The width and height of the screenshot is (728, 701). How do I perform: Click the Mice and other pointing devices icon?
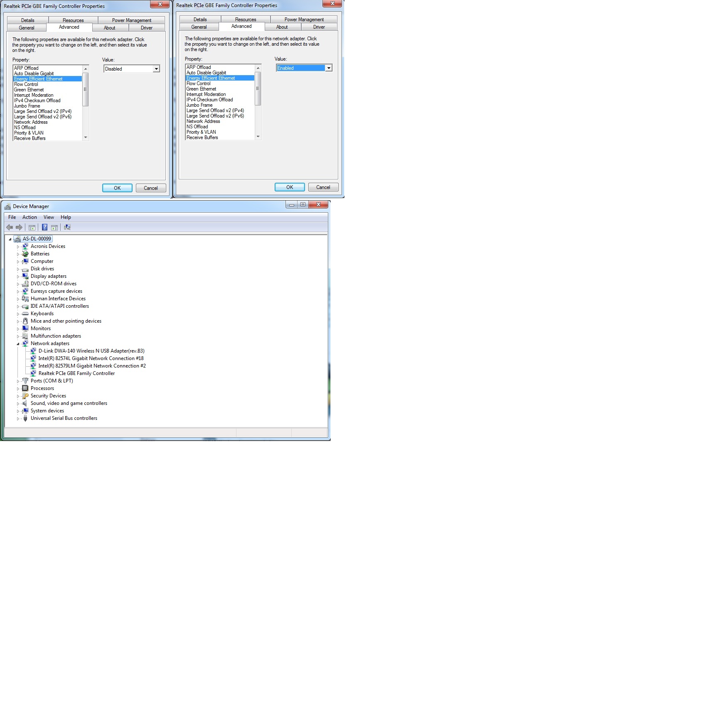[25, 321]
